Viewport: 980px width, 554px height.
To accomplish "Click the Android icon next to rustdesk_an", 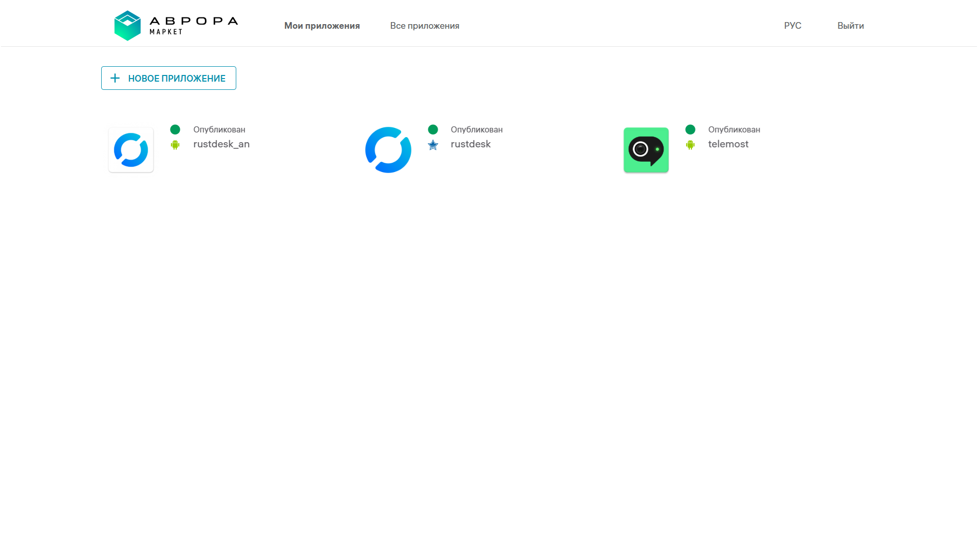I will (x=175, y=145).
